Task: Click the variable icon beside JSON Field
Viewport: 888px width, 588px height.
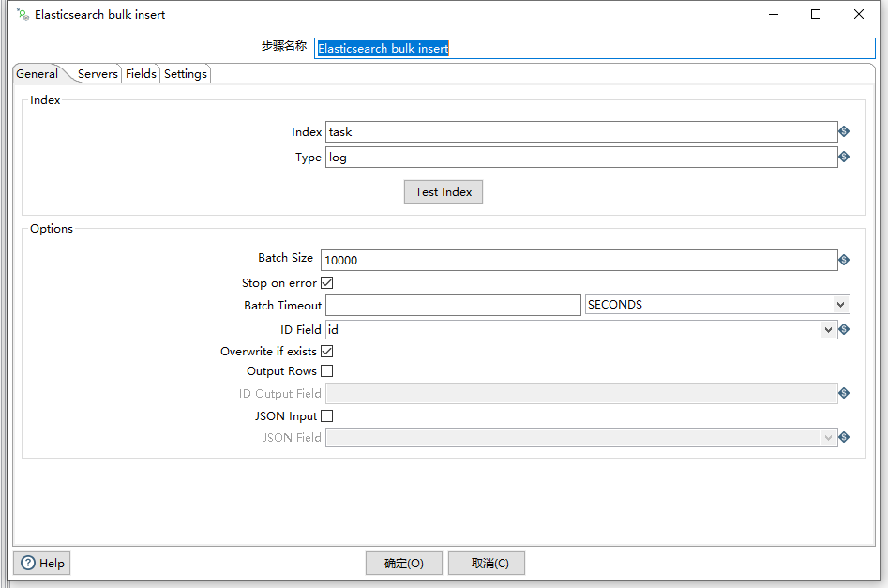Action: 843,437
